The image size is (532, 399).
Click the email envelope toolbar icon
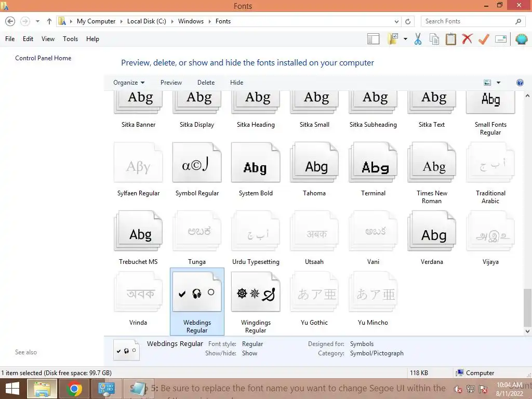[x=501, y=39]
